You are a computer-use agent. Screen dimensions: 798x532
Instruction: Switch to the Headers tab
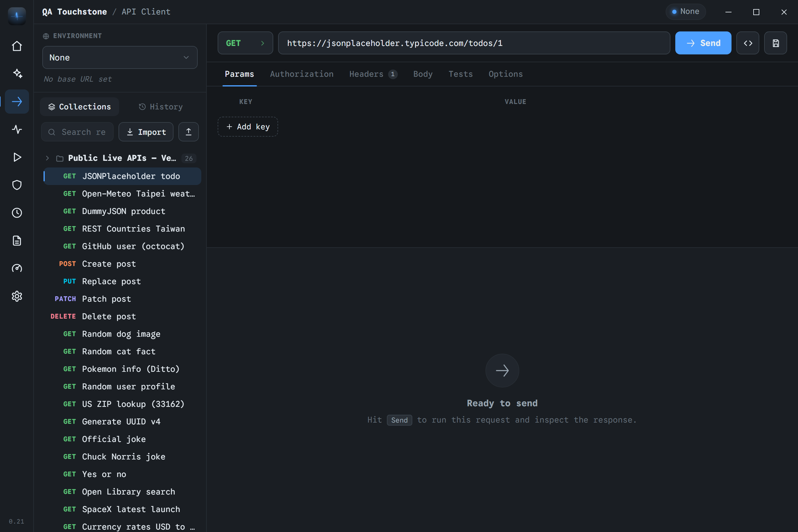tap(373, 74)
